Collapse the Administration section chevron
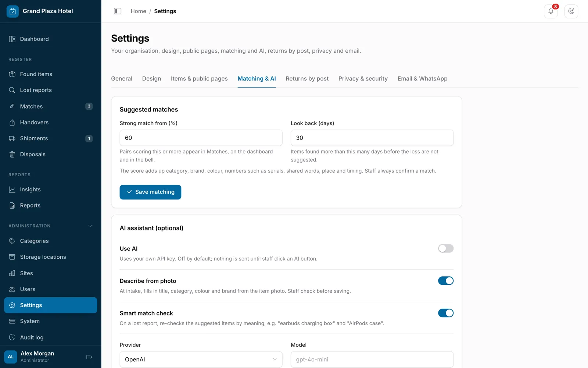The height and width of the screenshot is (368, 588). [90, 226]
